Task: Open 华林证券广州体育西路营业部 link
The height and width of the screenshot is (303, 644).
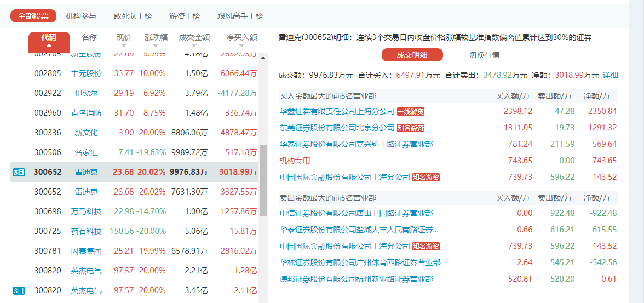Action: coord(360,262)
